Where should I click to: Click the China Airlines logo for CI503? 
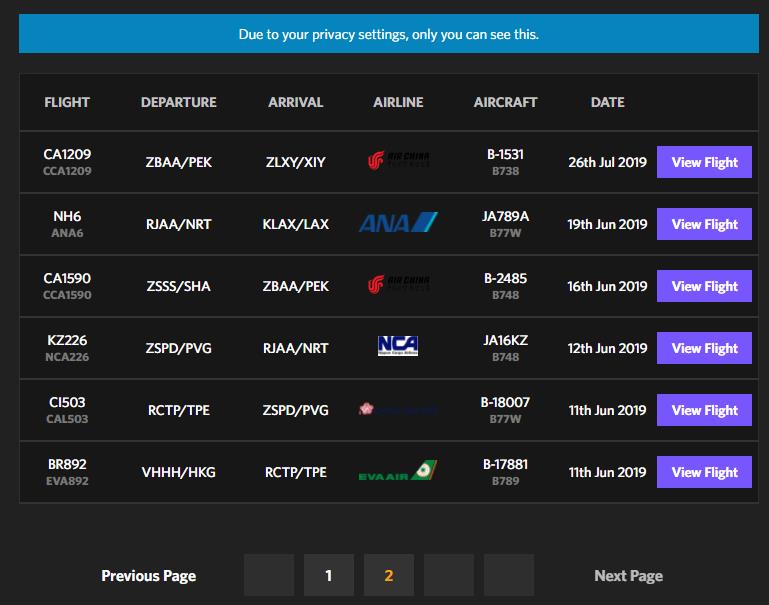398,410
